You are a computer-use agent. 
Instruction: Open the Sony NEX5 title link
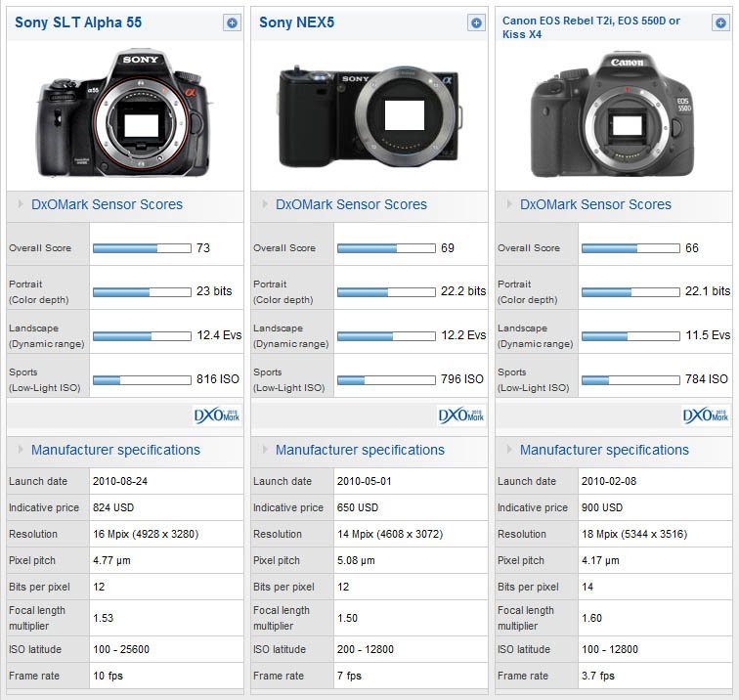click(296, 22)
